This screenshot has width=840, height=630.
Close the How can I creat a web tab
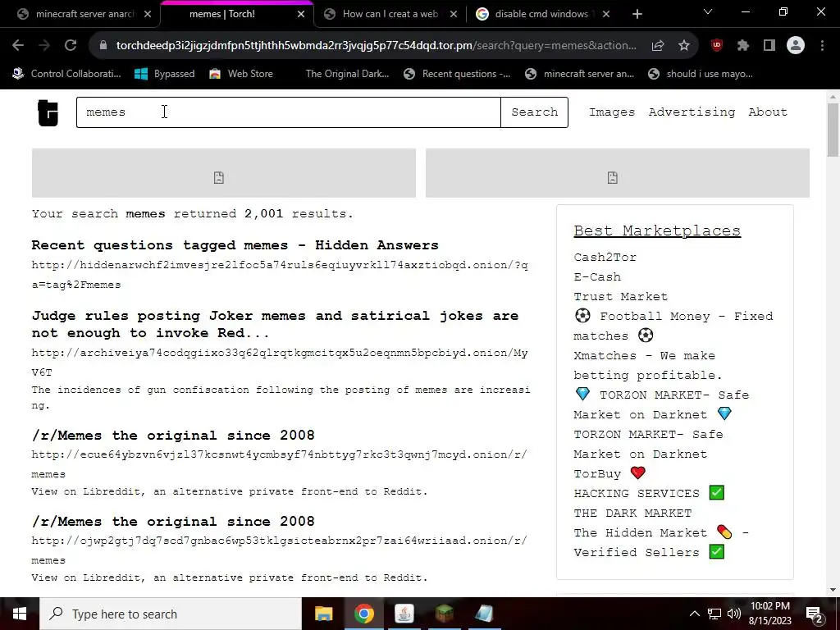tap(454, 14)
